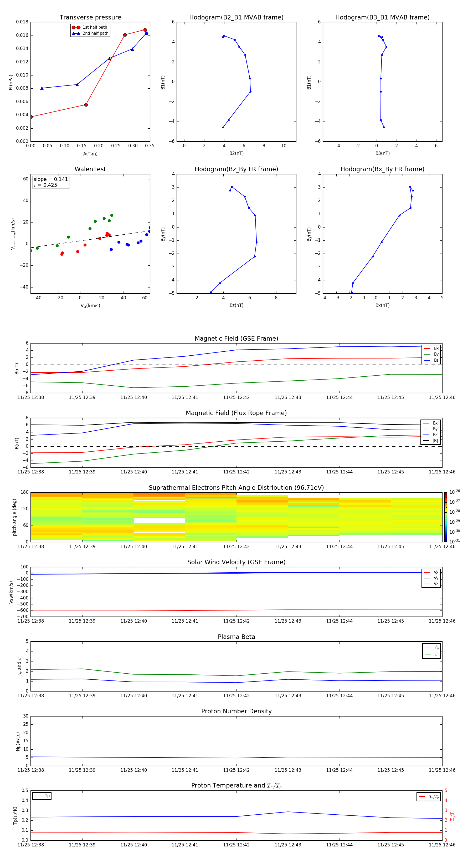Viewport: 473px width, 868px height.
Task: Click the "Solar Wind Velocity (GSE Frame)" title
Action: tap(236, 562)
